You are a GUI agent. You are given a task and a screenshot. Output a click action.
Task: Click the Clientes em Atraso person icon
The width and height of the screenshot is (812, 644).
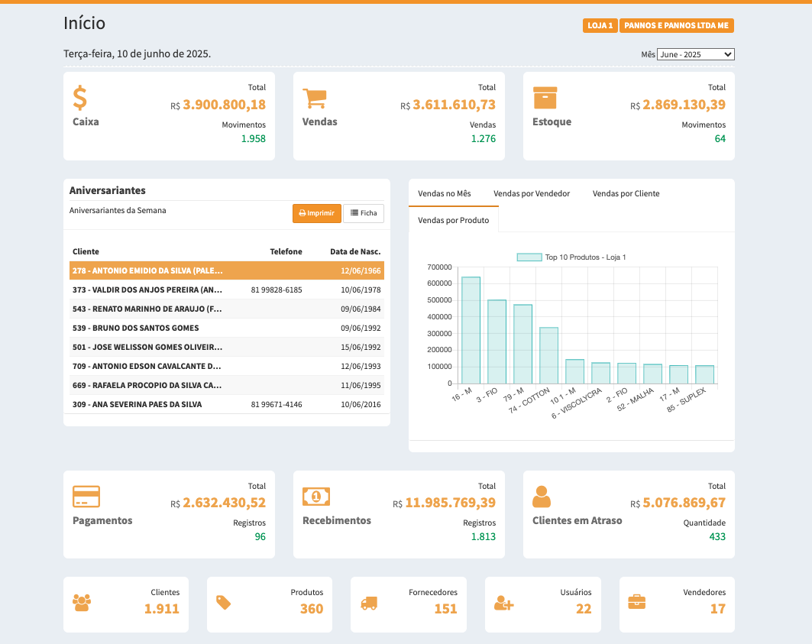[542, 497]
